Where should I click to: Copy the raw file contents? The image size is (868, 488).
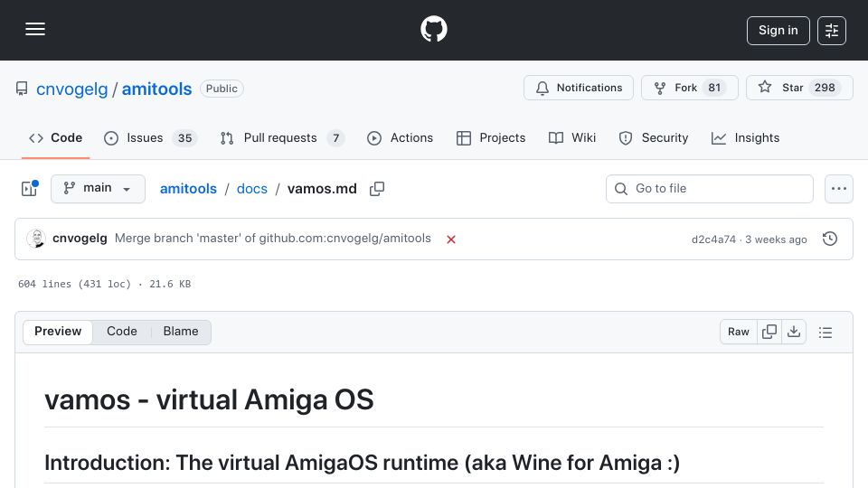[x=769, y=332]
